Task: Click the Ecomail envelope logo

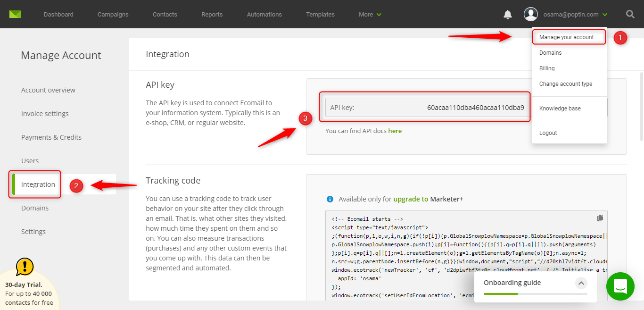Action: [15, 14]
